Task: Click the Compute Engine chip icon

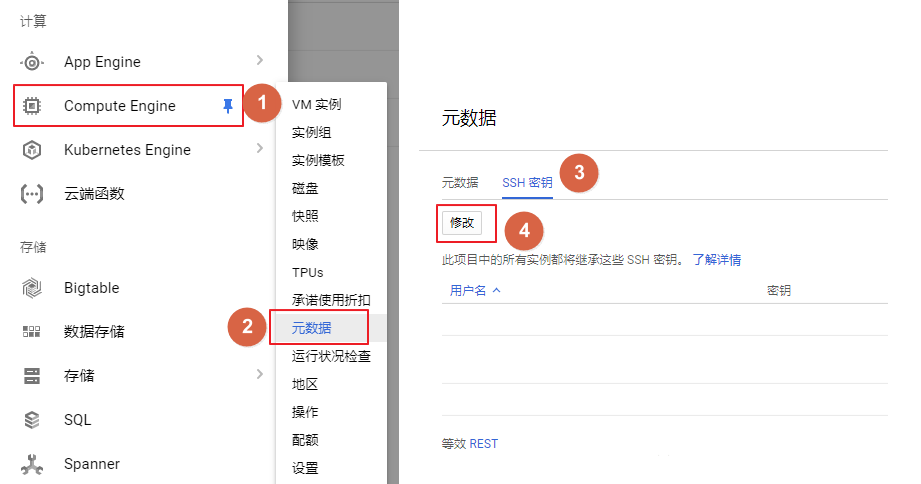Action: [32, 106]
